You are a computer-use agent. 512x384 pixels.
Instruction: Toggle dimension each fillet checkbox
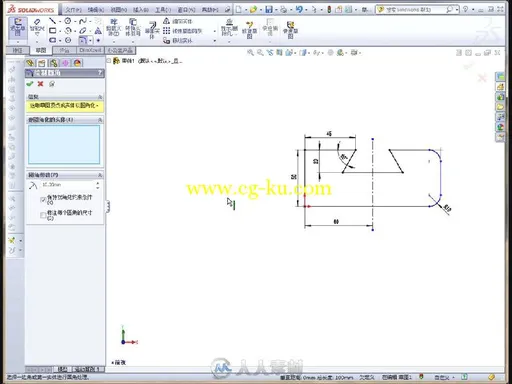click(x=43, y=215)
